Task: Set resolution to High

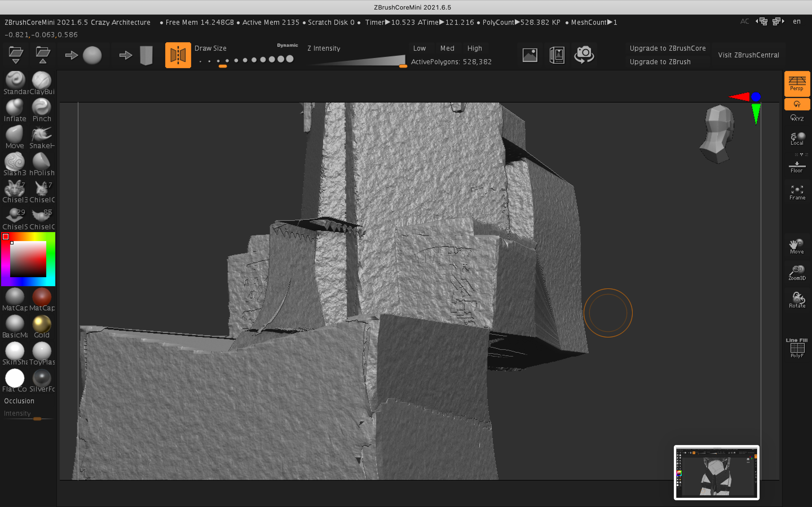Action: [x=475, y=48]
